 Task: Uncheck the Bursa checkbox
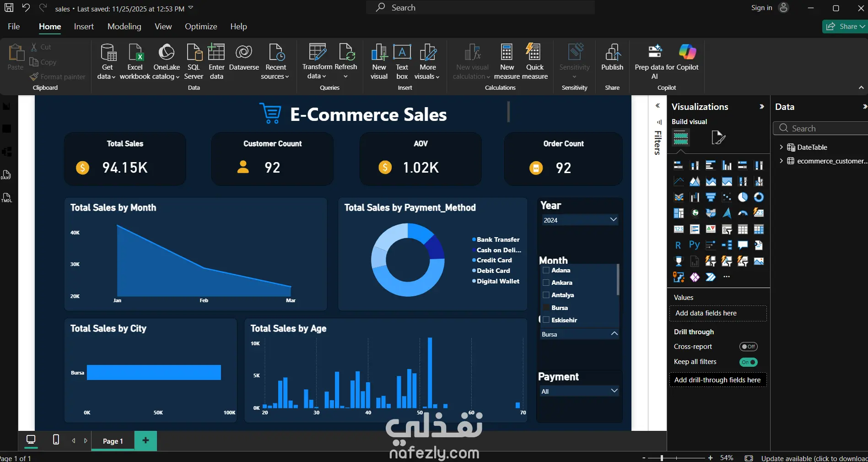click(546, 308)
